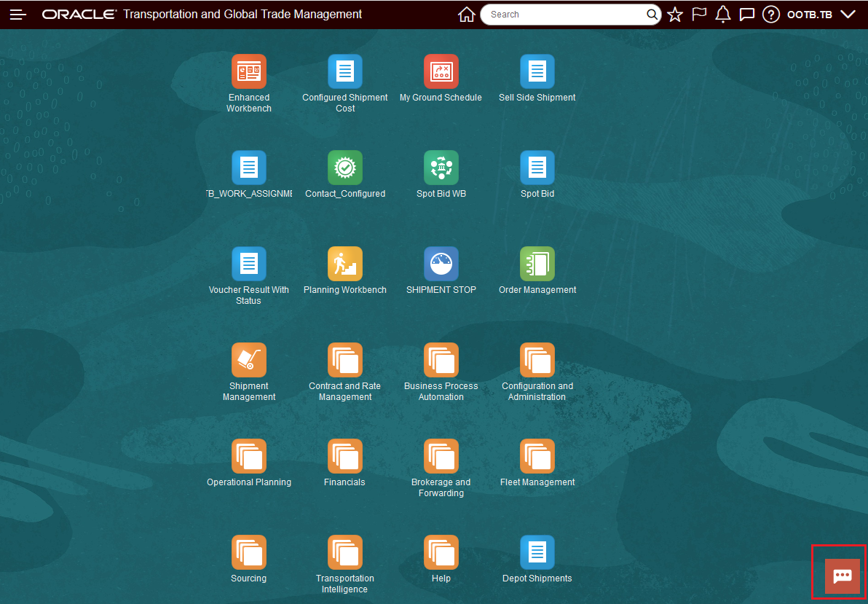Image resolution: width=868 pixels, height=604 pixels.
Task: Open Voucher Result With Status tile
Action: click(x=249, y=264)
